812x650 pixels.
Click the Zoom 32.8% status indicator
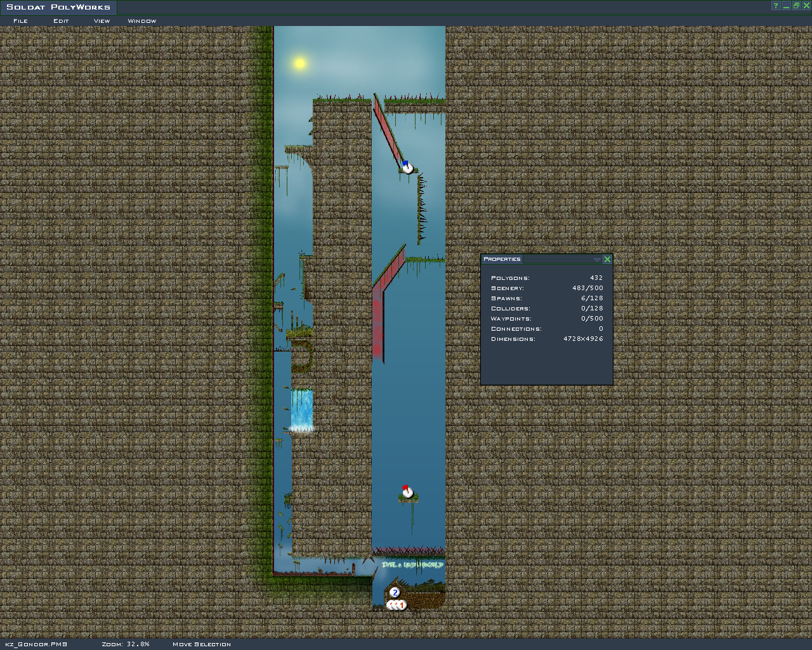126,644
